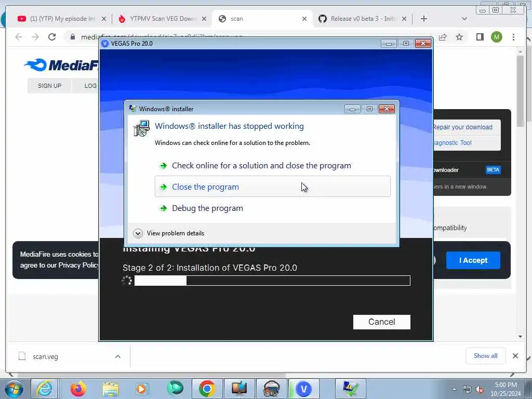532x399 pixels.
Task: Launch Internet Explorer from taskbar
Action: point(45,389)
